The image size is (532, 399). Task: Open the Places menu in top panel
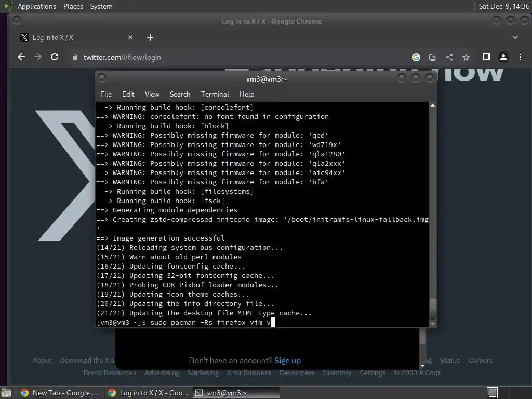[x=73, y=6]
